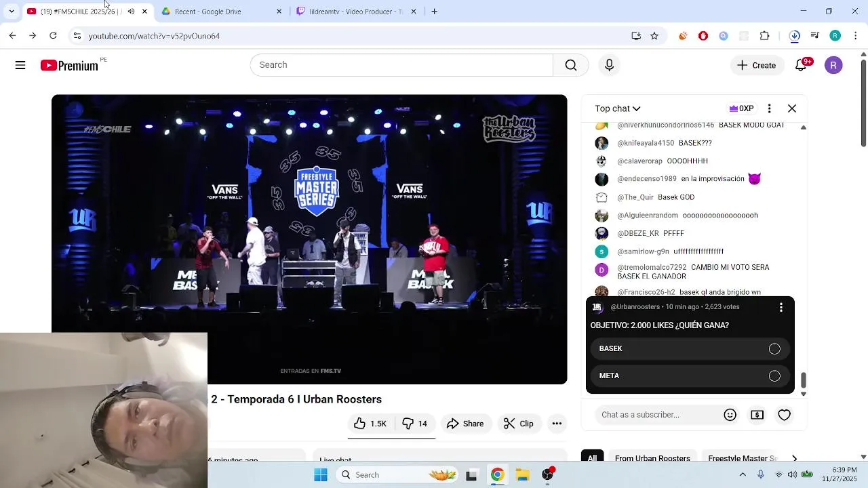Bookmark this page with star icon
Image resolution: width=868 pixels, height=488 pixels.
click(654, 36)
